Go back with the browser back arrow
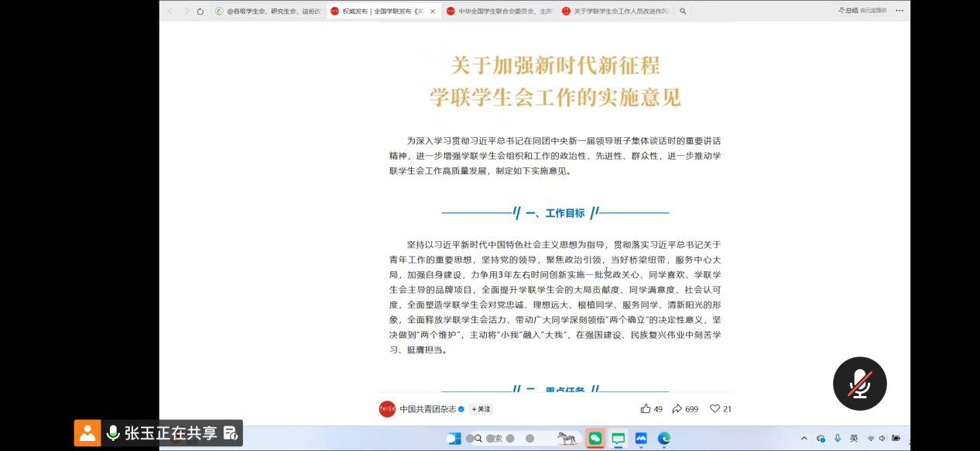The image size is (980, 451). 170,12
